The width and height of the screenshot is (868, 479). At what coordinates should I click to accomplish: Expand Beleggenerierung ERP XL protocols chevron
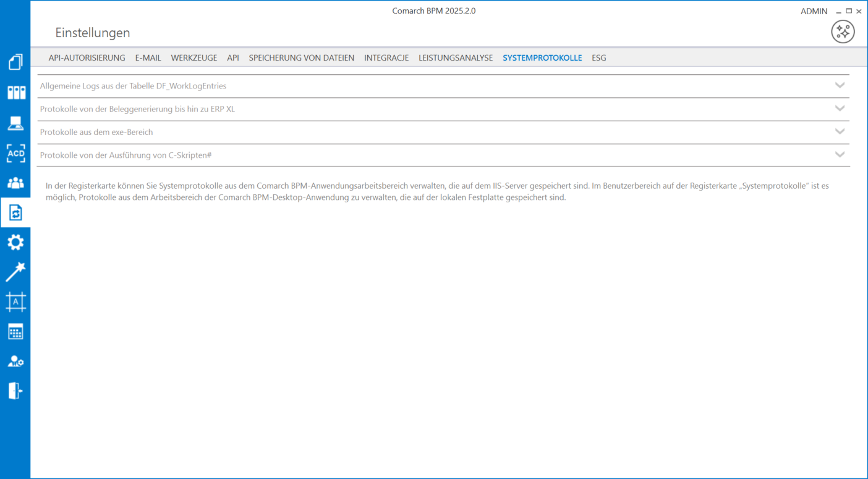[840, 108]
